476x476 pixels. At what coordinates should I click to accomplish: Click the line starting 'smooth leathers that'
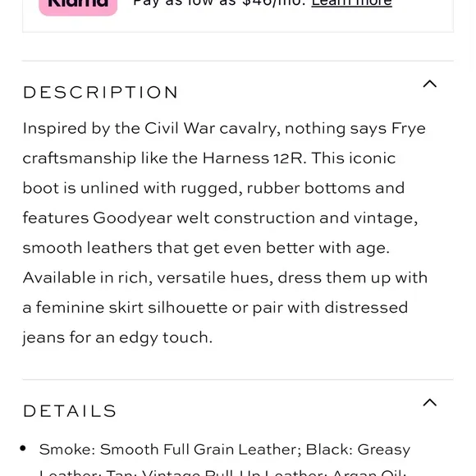pos(206,248)
